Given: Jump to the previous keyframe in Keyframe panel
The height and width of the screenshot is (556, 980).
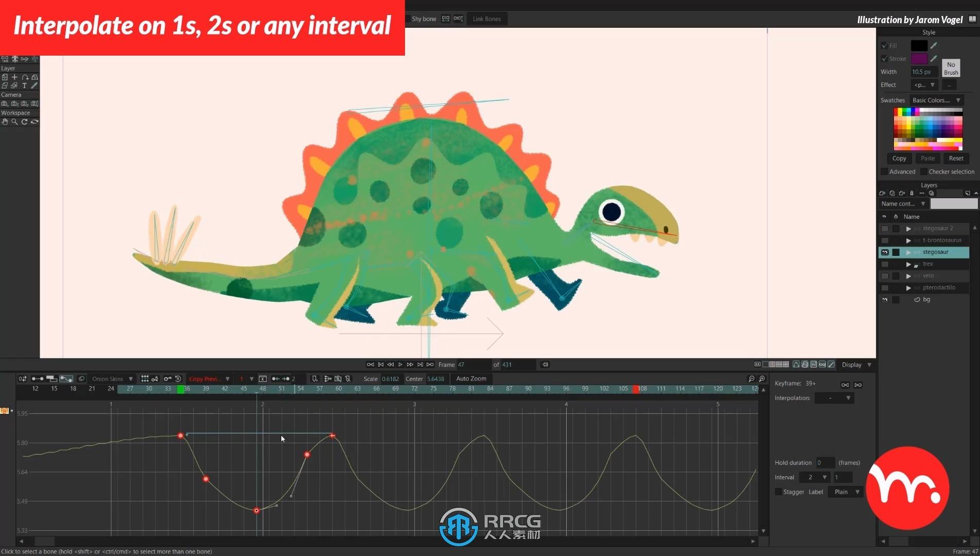Looking at the screenshot, I should click(x=845, y=385).
